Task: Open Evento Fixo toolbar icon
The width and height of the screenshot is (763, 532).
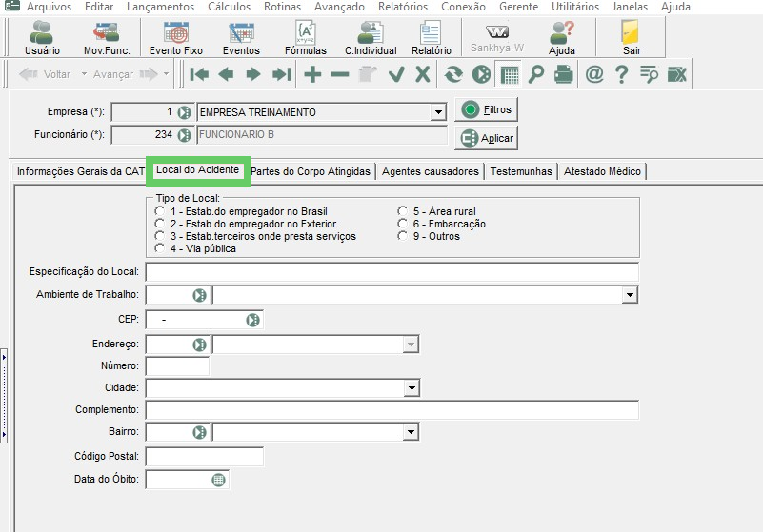Action: [x=175, y=38]
